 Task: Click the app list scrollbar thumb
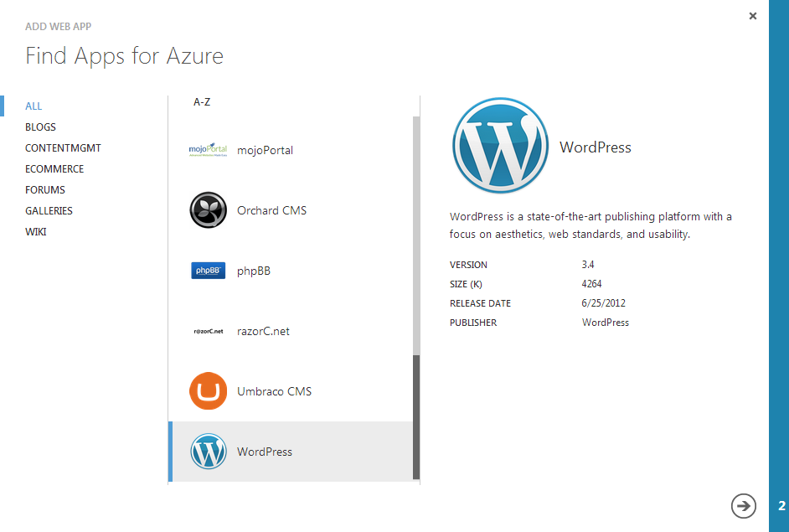point(416,417)
